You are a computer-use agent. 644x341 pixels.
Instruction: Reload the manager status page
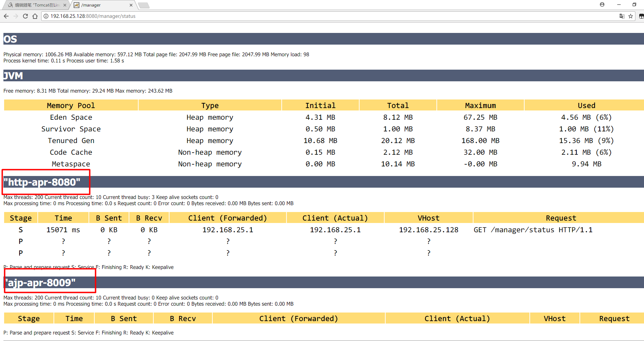coord(25,16)
